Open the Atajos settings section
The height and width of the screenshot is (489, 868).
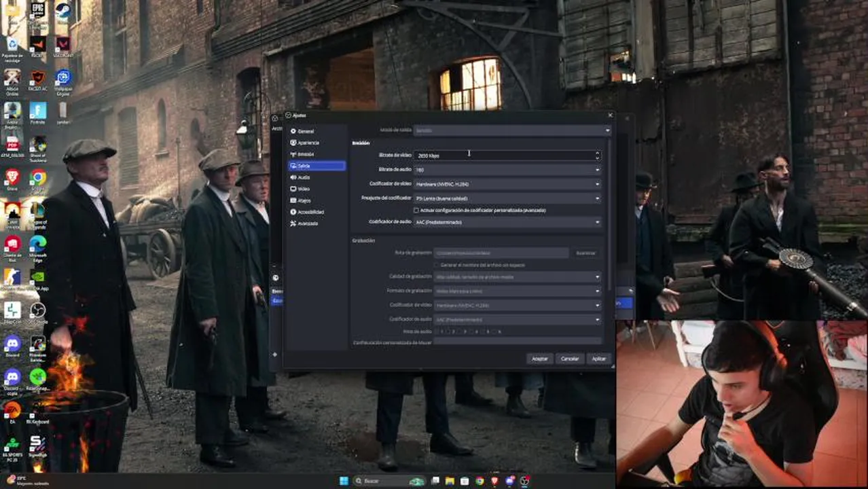(x=317, y=200)
